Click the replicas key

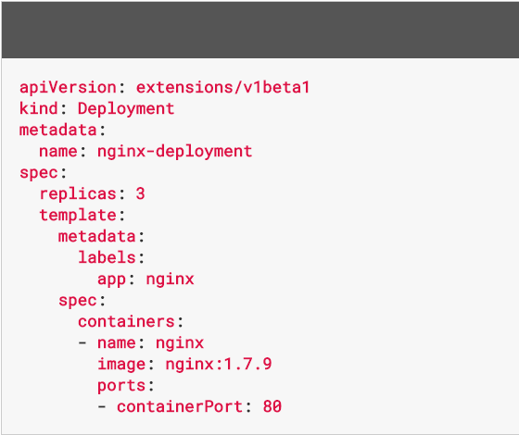point(78,194)
